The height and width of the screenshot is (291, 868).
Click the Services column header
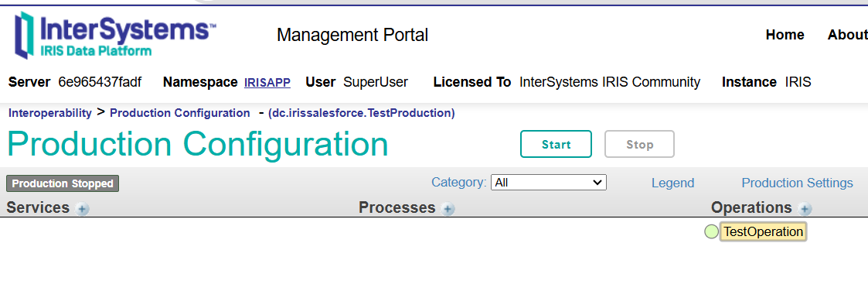(38, 208)
